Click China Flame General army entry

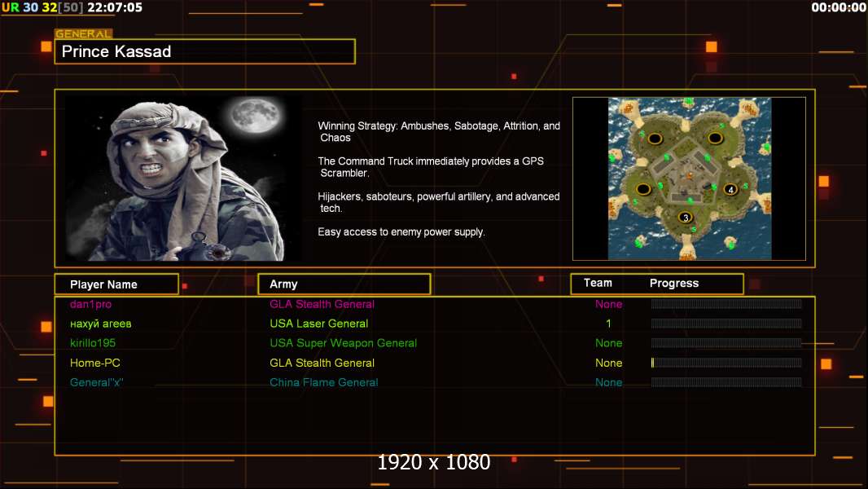(x=324, y=382)
